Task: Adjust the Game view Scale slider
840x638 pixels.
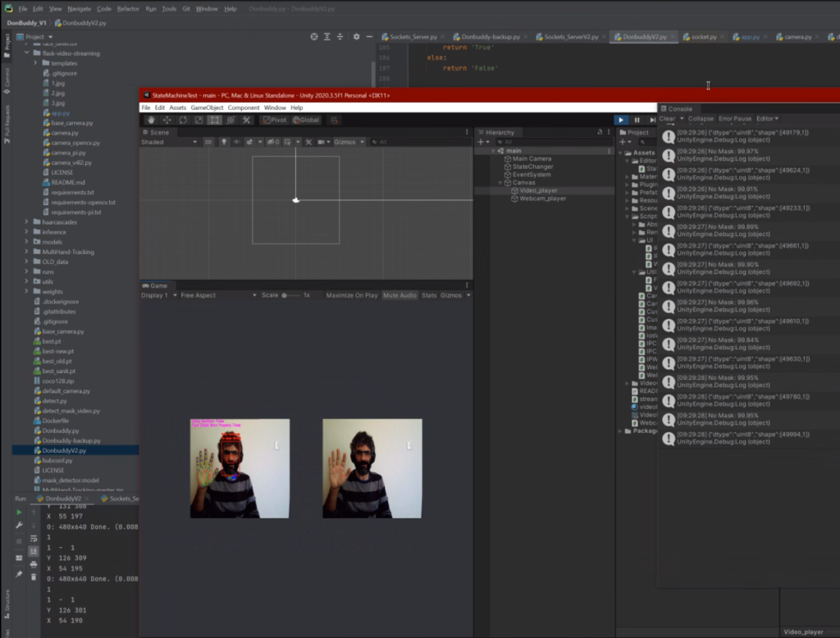Action: click(x=285, y=295)
